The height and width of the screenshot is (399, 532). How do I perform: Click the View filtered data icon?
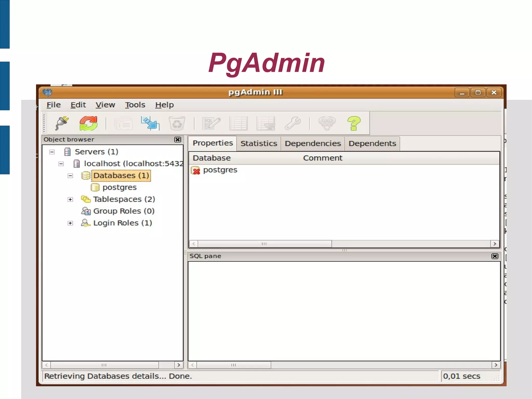(x=266, y=123)
